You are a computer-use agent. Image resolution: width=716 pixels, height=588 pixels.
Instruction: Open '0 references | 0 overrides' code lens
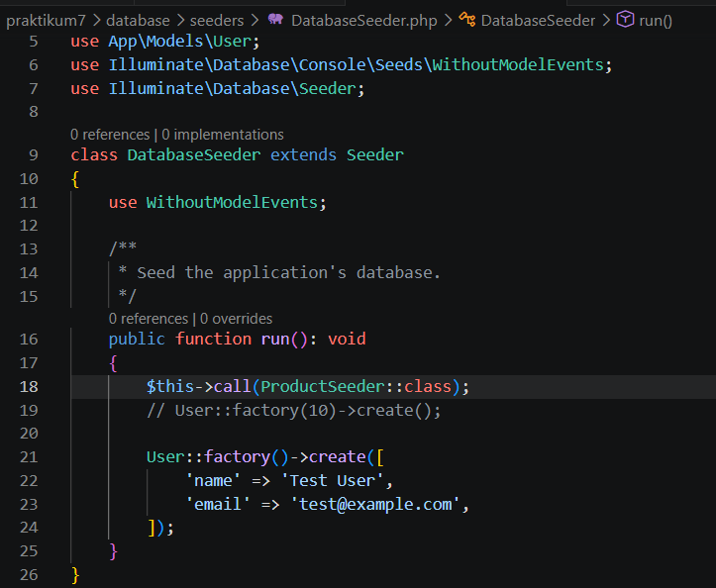(190, 319)
